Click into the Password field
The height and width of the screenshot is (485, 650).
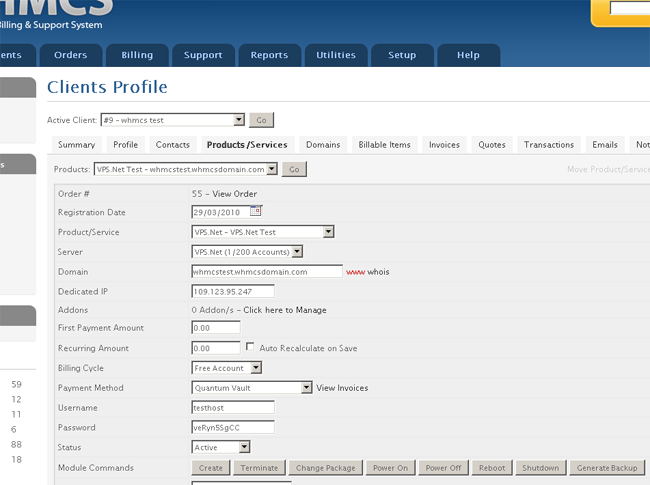point(233,427)
